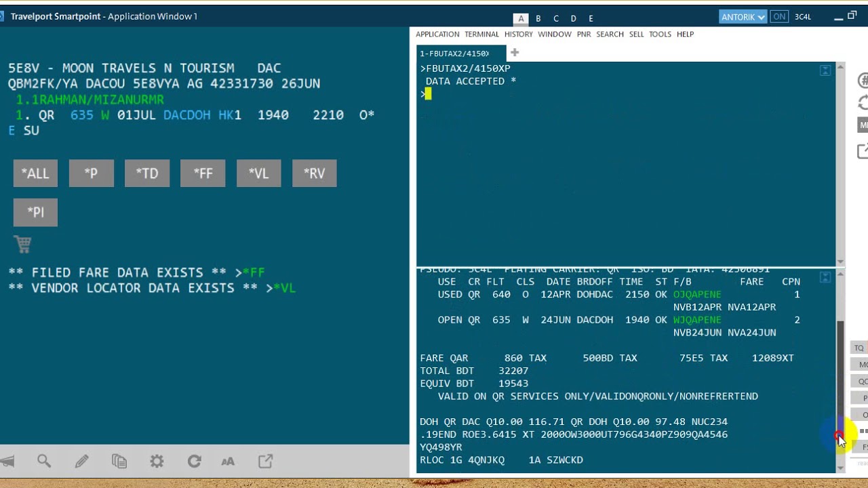The width and height of the screenshot is (868, 488).
Task: Open the TERMINAL menu
Action: (481, 34)
